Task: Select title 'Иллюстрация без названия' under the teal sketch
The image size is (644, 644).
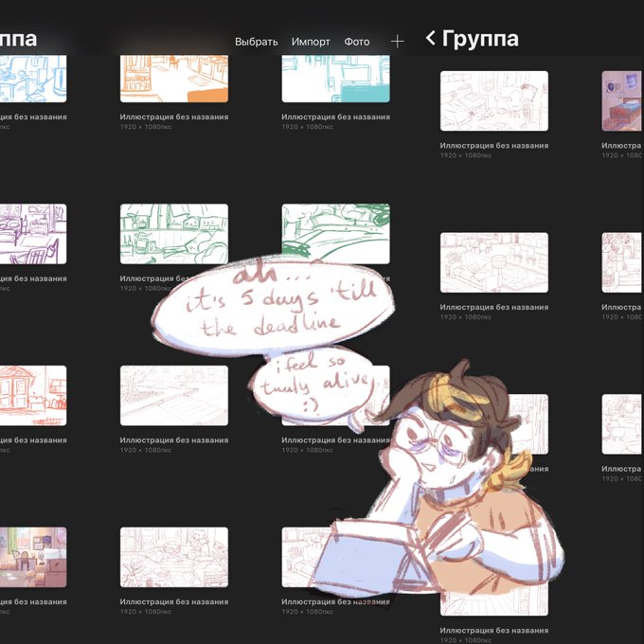Action: tap(335, 117)
